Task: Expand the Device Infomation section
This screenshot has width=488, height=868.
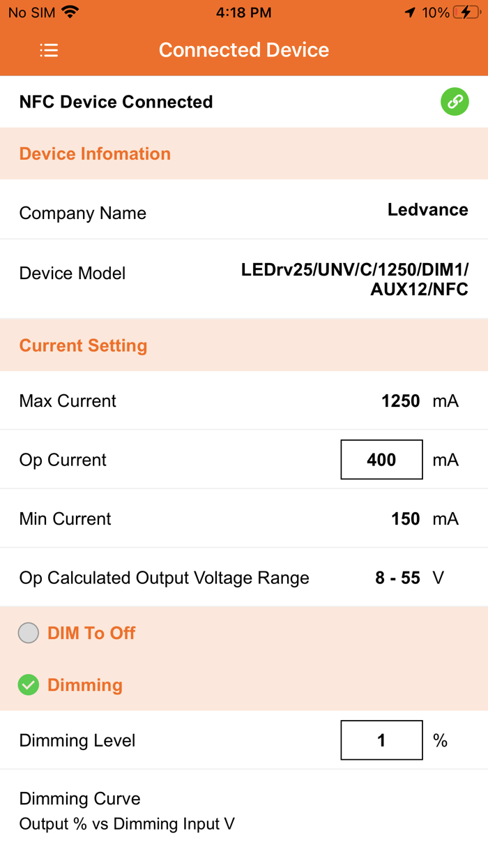Action: pos(95,153)
